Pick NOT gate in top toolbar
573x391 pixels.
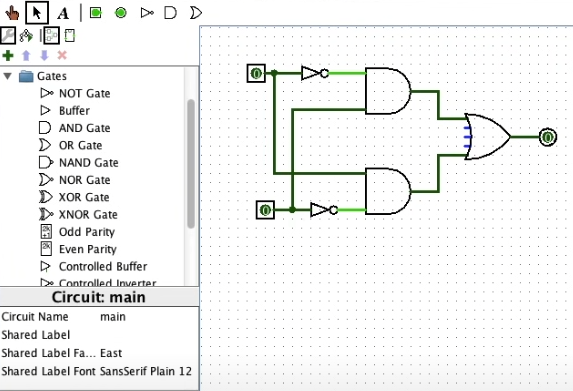click(x=147, y=13)
